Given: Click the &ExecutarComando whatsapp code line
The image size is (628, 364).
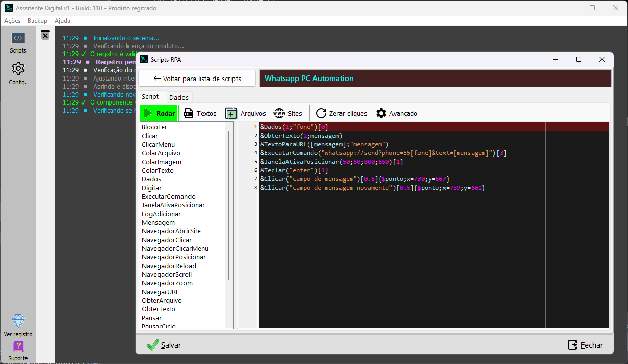Looking at the screenshot, I should pyautogui.click(x=383, y=153).
